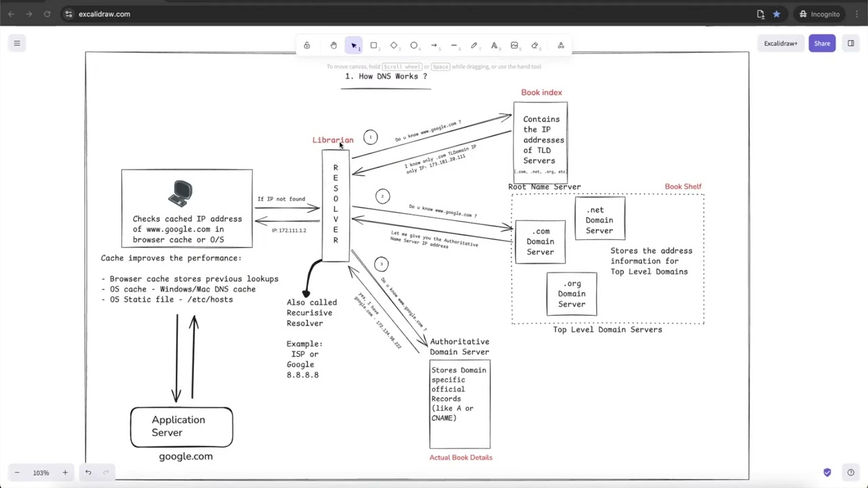
Task: Select the 'Top Level Domain Servers' label
Action: (x=608, y=329)
